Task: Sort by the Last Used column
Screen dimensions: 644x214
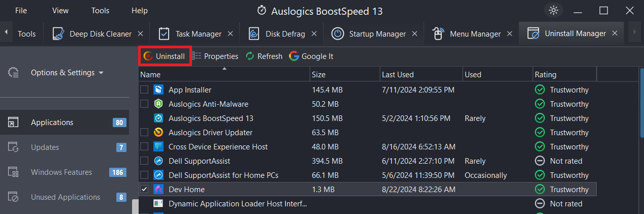Action: (421, 74)
